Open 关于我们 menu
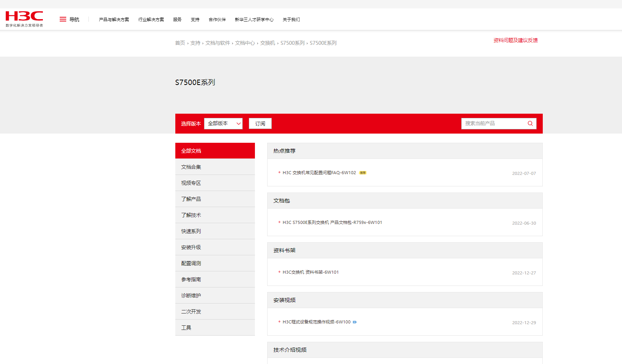Image resolution: width=622 pixels, height=364 pixels. click(x=291, y=20)
